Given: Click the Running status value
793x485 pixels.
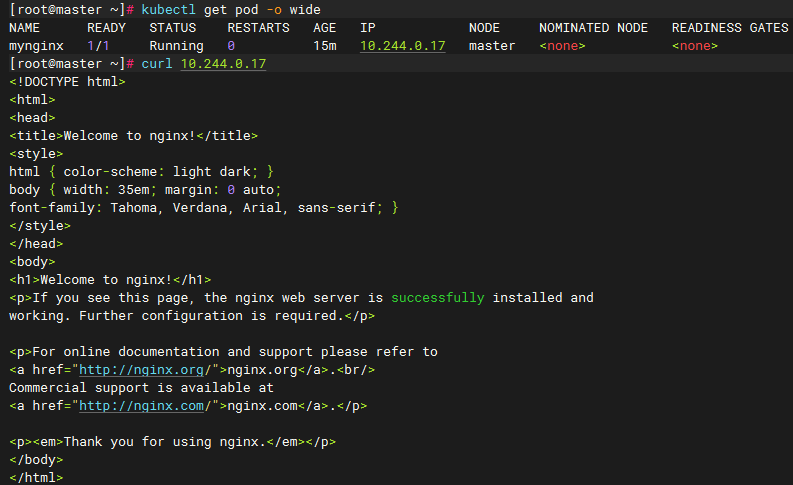Looking at the screenshot, I should click(176, 46).
